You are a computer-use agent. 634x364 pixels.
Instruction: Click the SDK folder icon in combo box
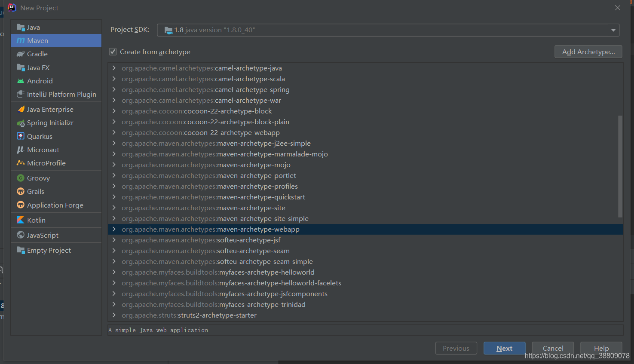click(168, 30)
